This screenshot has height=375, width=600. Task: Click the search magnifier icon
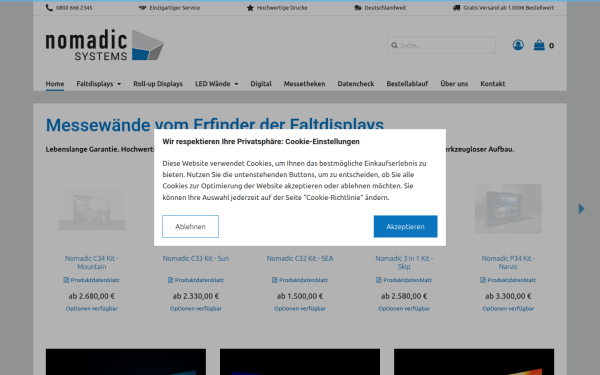[394, 46]
